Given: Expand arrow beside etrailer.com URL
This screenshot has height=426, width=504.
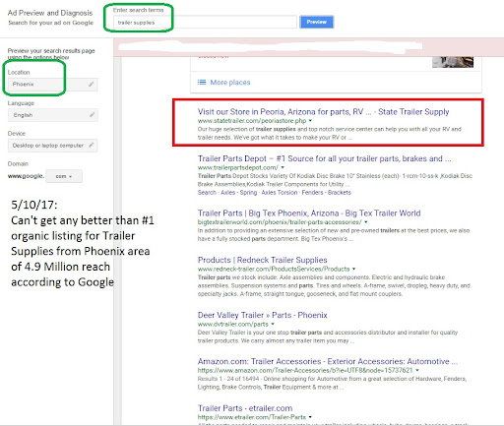Looking at the screenshot, I should 310,417.
